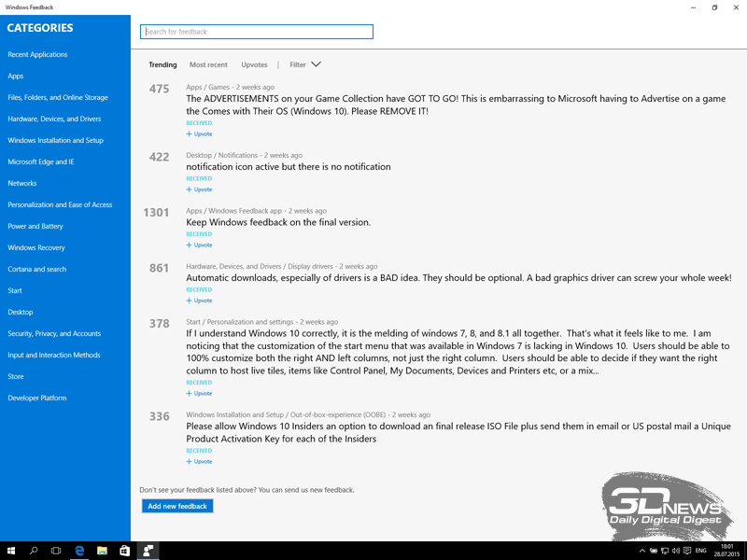The image size is (747, 560).
Task: Open Input and Interaction Methods category
Action: (x=54, y=355)
